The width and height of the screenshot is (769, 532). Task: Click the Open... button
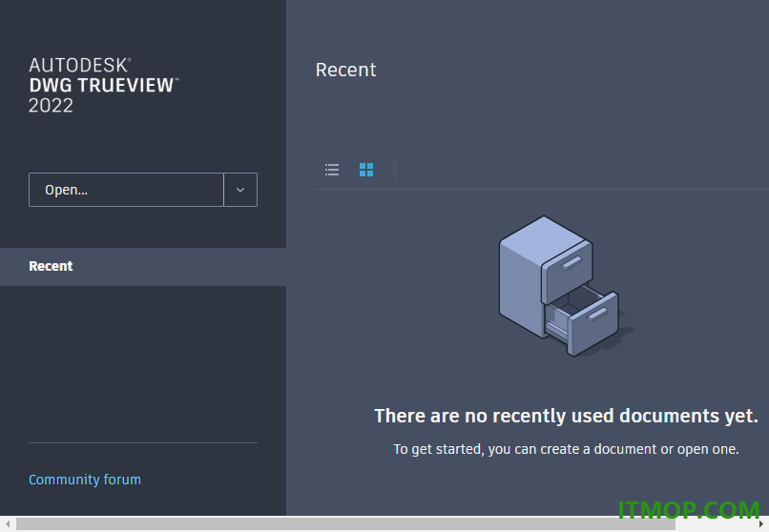(x=127, y=190)
